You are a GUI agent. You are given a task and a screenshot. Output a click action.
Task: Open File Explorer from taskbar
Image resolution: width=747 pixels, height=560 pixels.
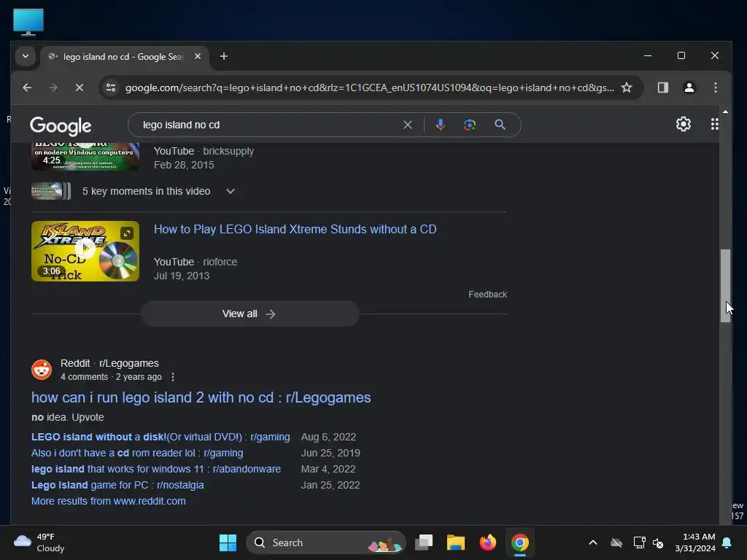point(455,542)
